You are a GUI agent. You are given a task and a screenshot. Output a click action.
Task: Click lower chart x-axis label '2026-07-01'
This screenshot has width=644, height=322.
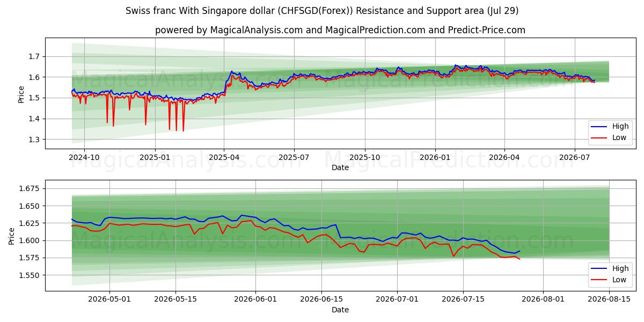[398, 300]
